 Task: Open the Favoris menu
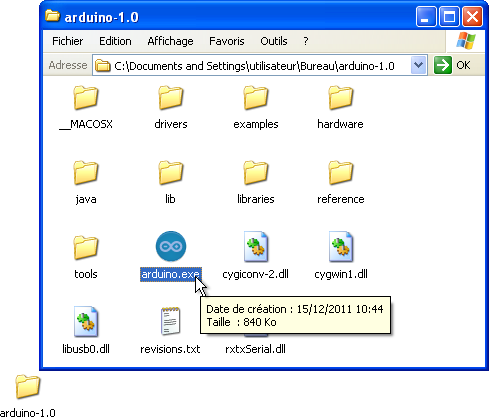227,41
